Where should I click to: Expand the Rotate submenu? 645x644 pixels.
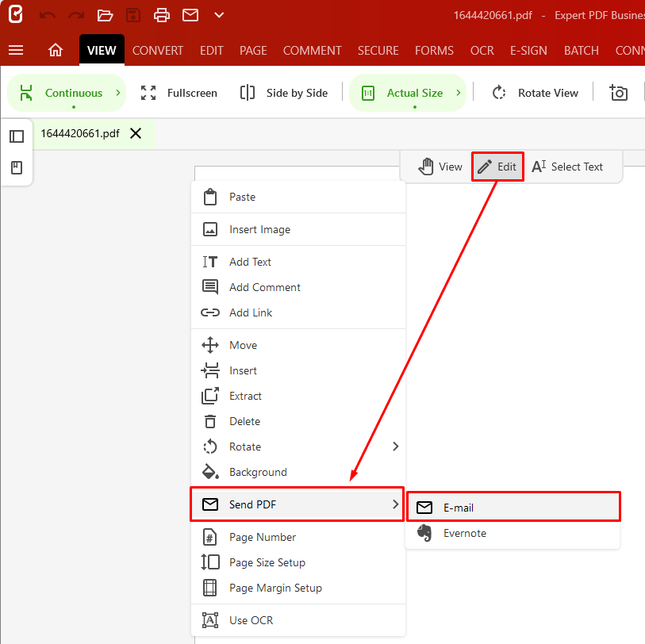395,447
